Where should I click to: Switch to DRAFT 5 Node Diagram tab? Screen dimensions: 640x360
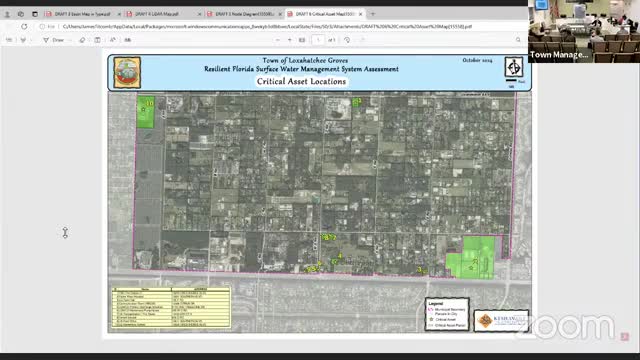coord(243,14)
